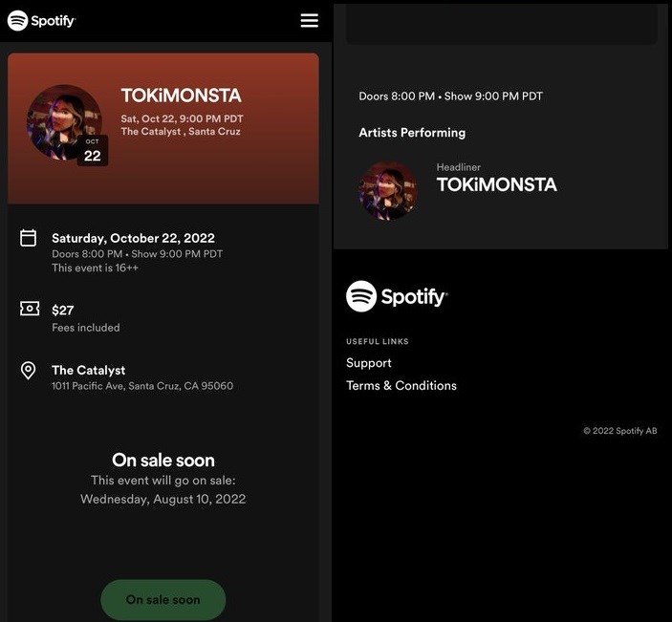Click the This event will go on sale text

pos(163,481)
